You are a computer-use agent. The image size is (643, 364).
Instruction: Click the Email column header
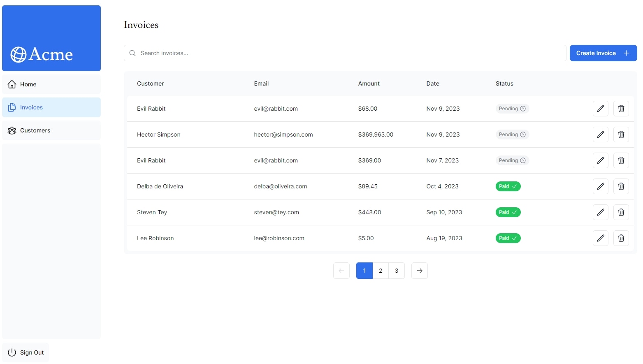(261, 83)
